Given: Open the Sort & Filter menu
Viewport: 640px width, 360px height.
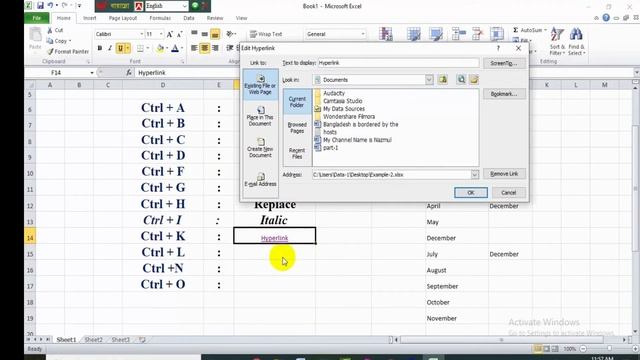Looking at the screenshot, I should pyautogui.click(x=557, y=42).
